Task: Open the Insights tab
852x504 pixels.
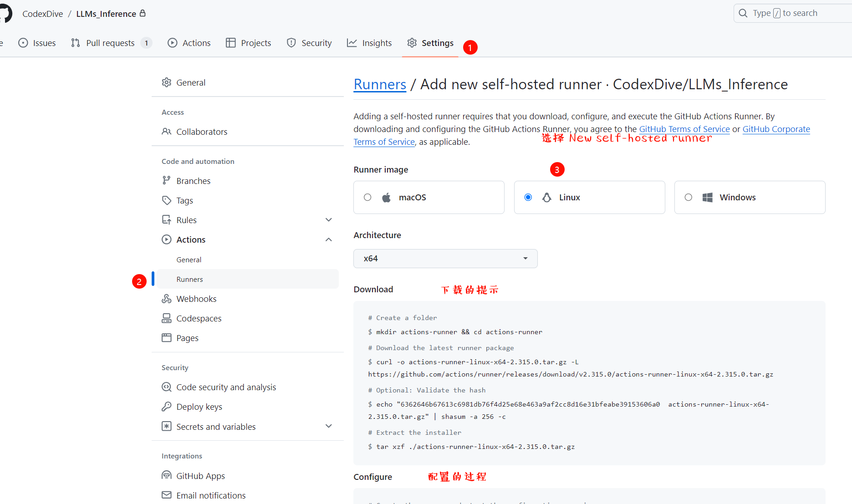Action: (x=369, y=43)
